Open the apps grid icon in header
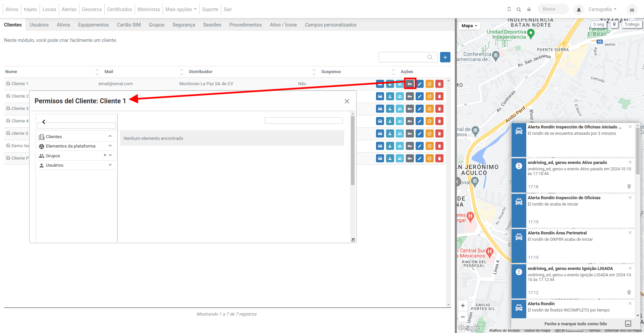This screenshot has height=333, width=644. tap(632, 10)
